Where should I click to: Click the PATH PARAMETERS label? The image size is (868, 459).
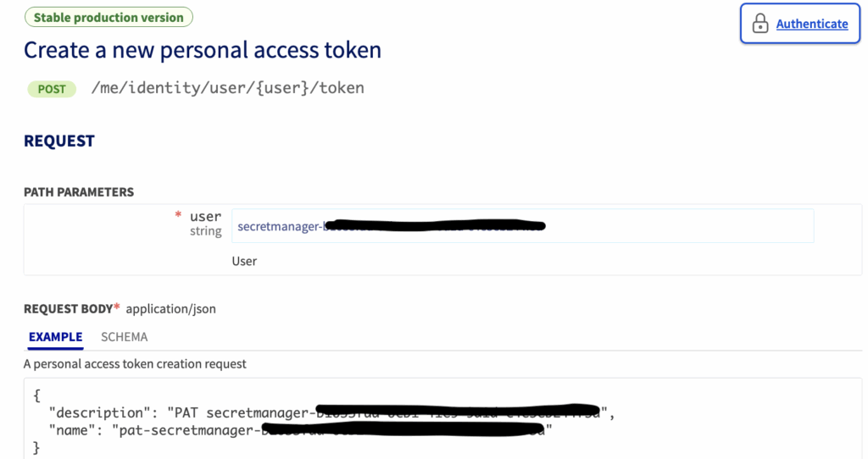tap(79, 192)
